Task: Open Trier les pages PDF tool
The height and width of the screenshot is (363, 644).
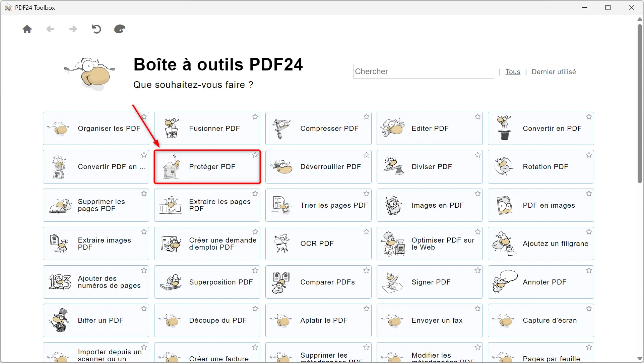Action: pyautogui.click(x=318, y=205)
